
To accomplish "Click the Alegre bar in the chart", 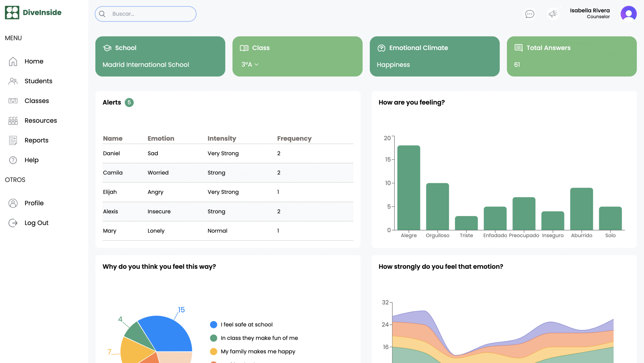I will (x=409, y=188).
